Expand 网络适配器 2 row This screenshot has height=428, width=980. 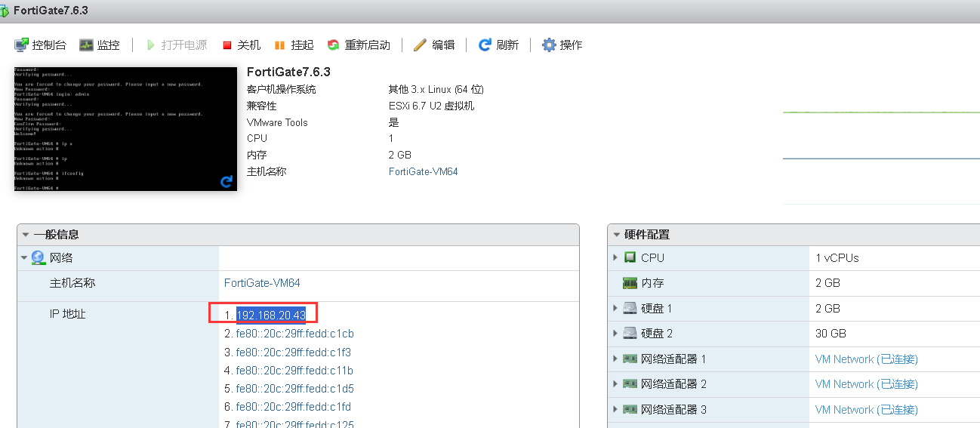(x=615, y=384)
